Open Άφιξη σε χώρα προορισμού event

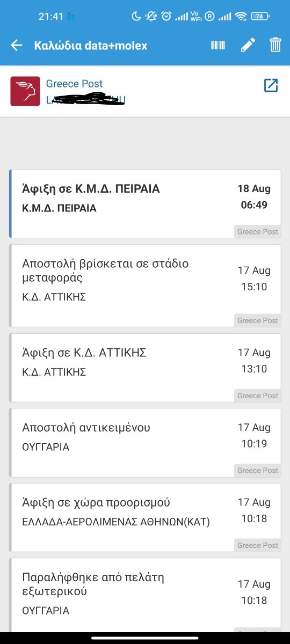coord(145,517)
